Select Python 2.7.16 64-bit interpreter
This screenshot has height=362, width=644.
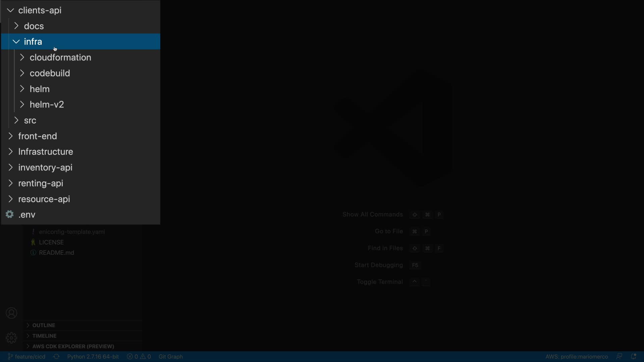(x=93, y=357)
